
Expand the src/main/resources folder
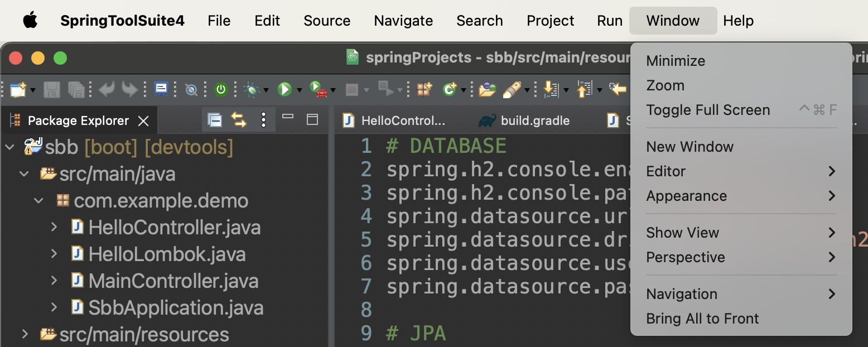(x=25, y=335)
